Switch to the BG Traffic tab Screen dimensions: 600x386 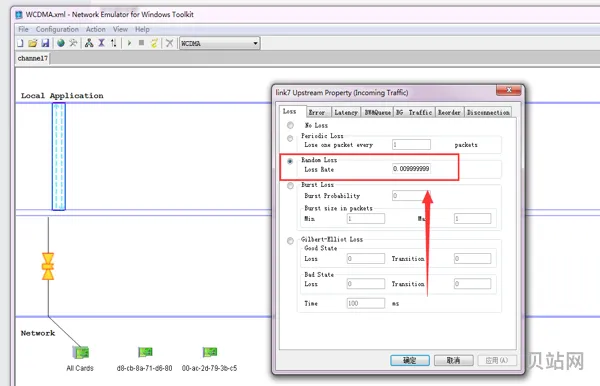414,112
